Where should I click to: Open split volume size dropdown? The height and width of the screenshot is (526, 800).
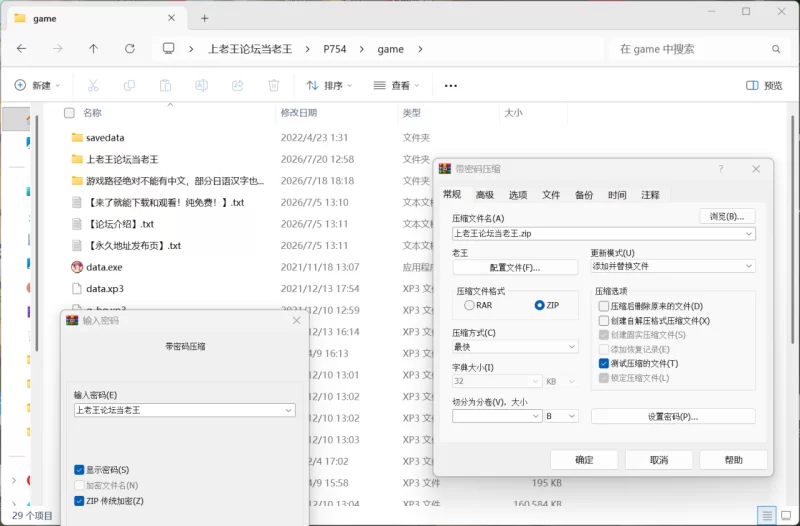[x=535, y=416]
